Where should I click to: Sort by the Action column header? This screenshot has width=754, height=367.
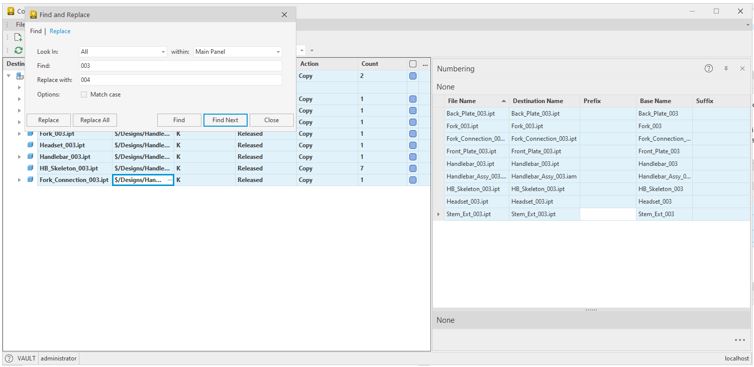327,64
